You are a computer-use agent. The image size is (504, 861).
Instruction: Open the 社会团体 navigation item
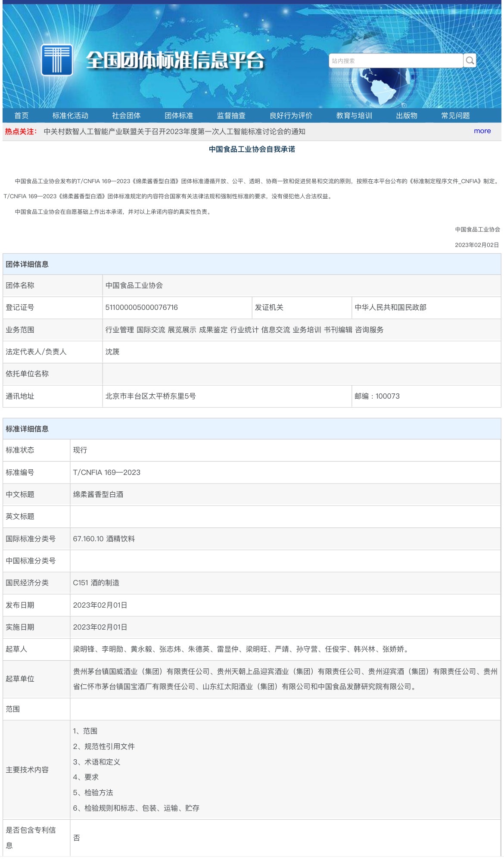click(x=126, y=115)
